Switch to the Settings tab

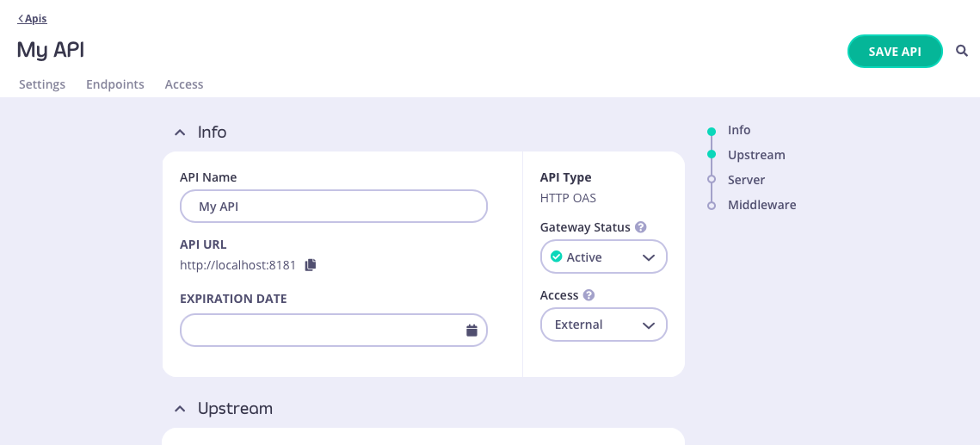coord(42,84)
